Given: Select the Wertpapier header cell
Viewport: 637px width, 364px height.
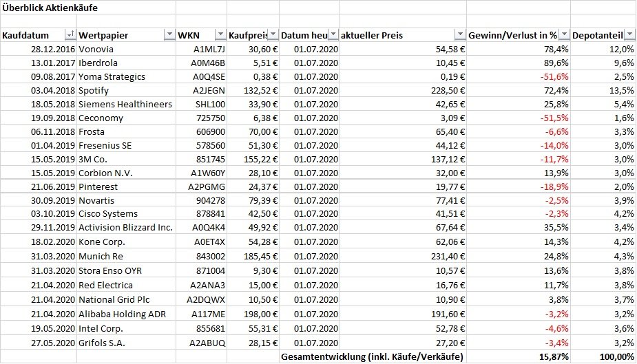Looking at the screenshot, I should pyautogui.click(x=126, y=35).
